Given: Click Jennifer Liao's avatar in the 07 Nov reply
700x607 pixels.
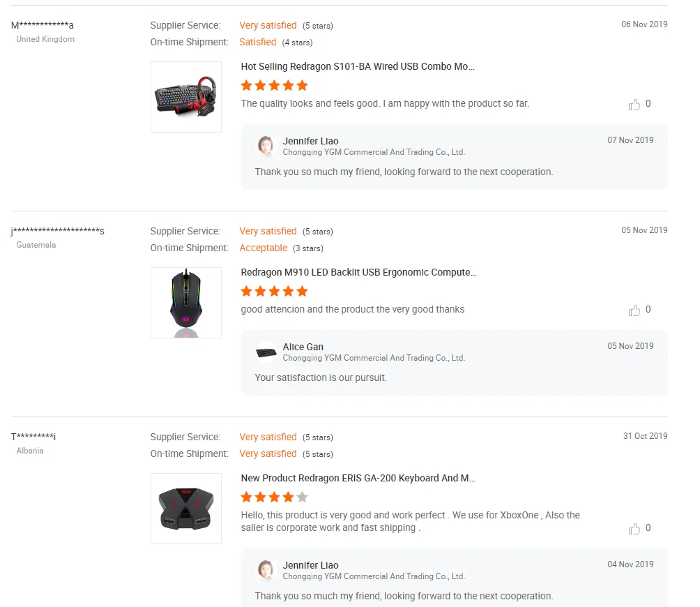Looking at the screenshot, I should [266, 146].
